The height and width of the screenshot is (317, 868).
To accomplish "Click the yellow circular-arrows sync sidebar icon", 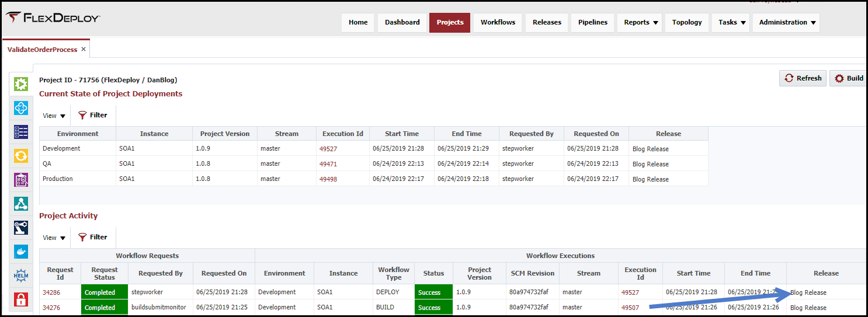I will click(21, 156).
